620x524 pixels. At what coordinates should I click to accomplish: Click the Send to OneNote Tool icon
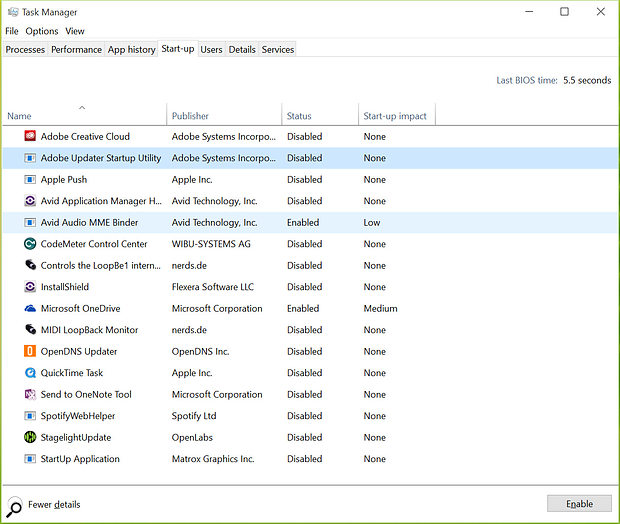pyautogui.click(x=30, y=394)
